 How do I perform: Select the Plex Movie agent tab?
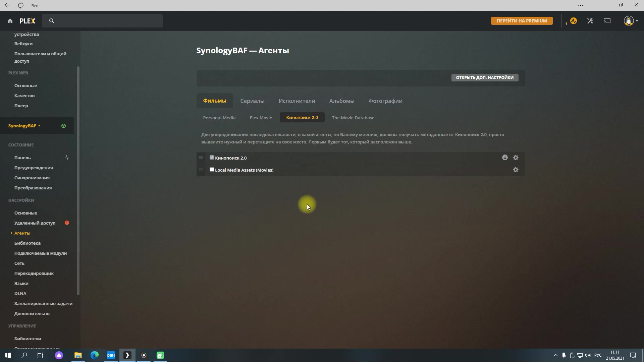point(261,118)
